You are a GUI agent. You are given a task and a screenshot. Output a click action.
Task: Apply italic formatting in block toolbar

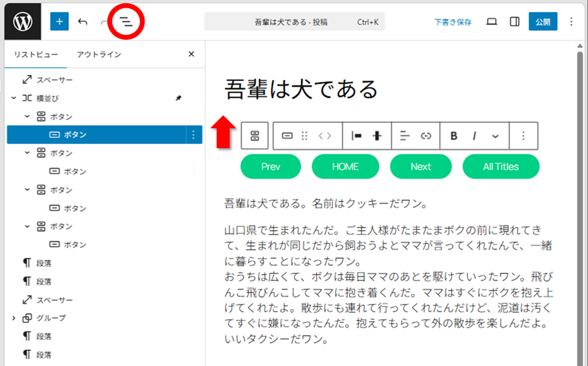tap(474, 136)
